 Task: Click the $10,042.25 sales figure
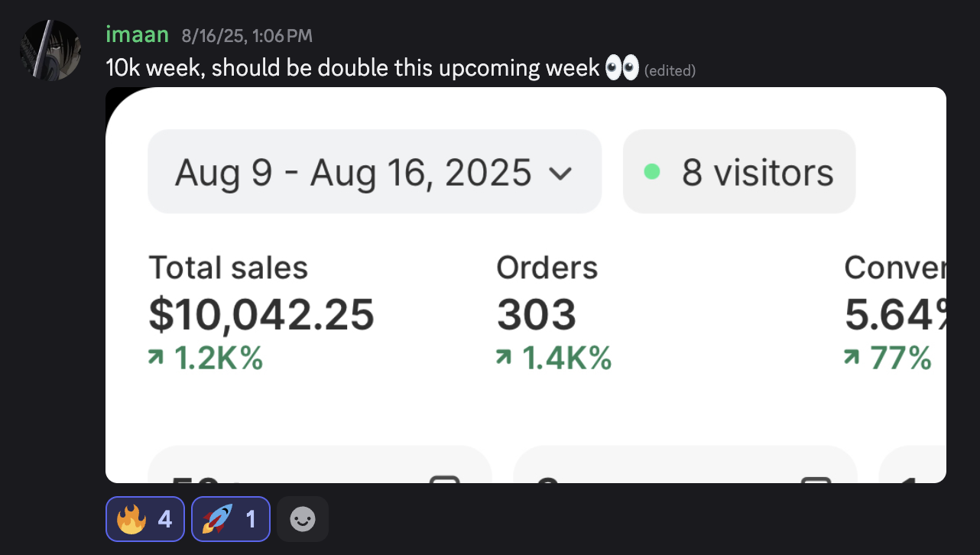coord(261,314)
